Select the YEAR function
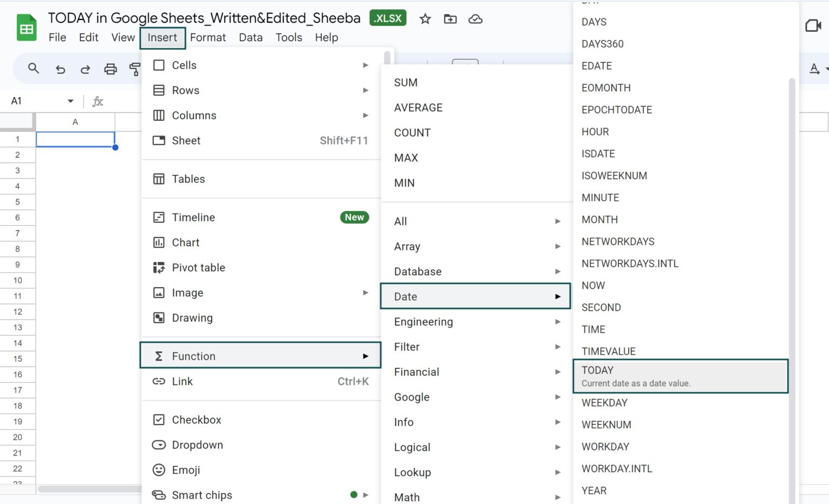The height and width of the screenshot is (504, 829). point(681,491)
